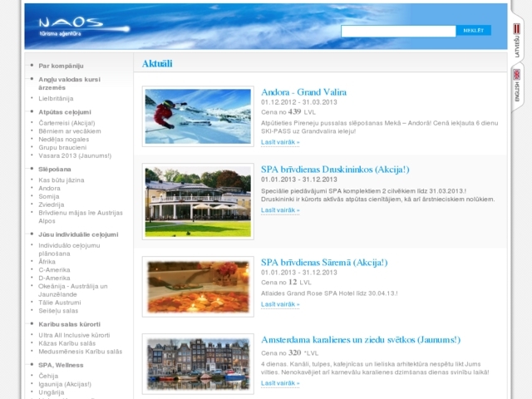Open Čarterreisi (Akcija!) sidebar item
This screenshot has width=532, height=399.
click(66, 123)
